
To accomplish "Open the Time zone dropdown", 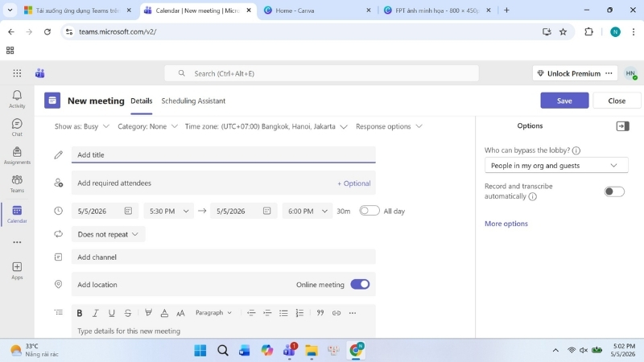I will click(x=266, y=126).
